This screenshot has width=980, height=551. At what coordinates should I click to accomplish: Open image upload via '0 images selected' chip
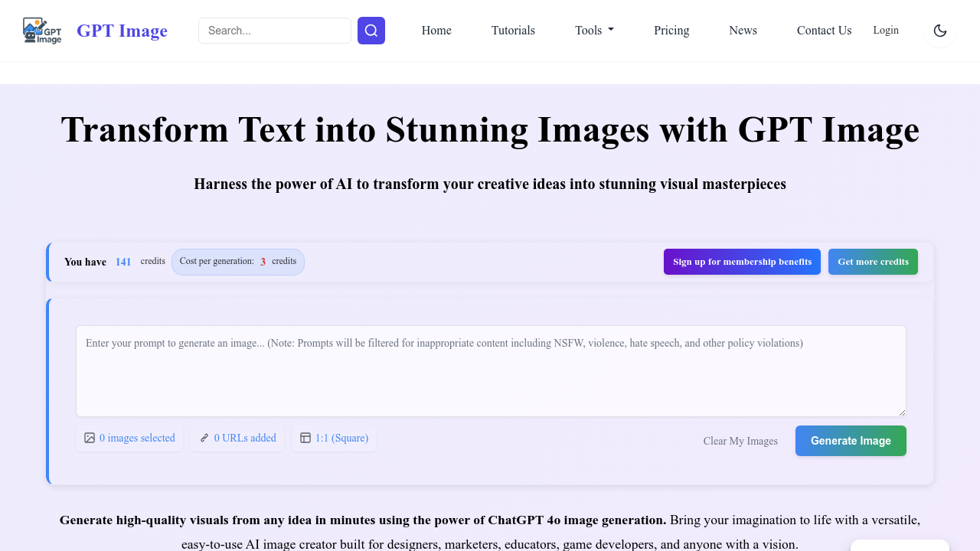(x=129, y=438)
